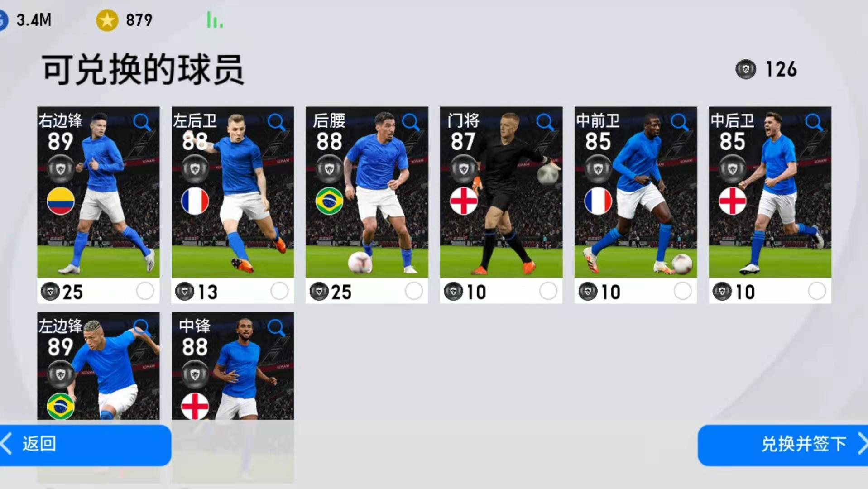View details of 后腰 88 via magnifier

(411, 122)
